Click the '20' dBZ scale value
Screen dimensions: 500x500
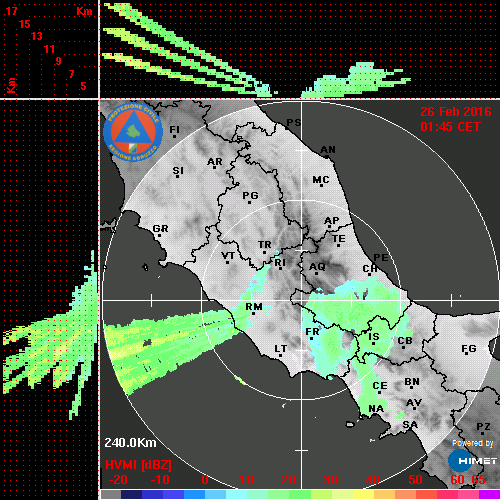(288, 480)
